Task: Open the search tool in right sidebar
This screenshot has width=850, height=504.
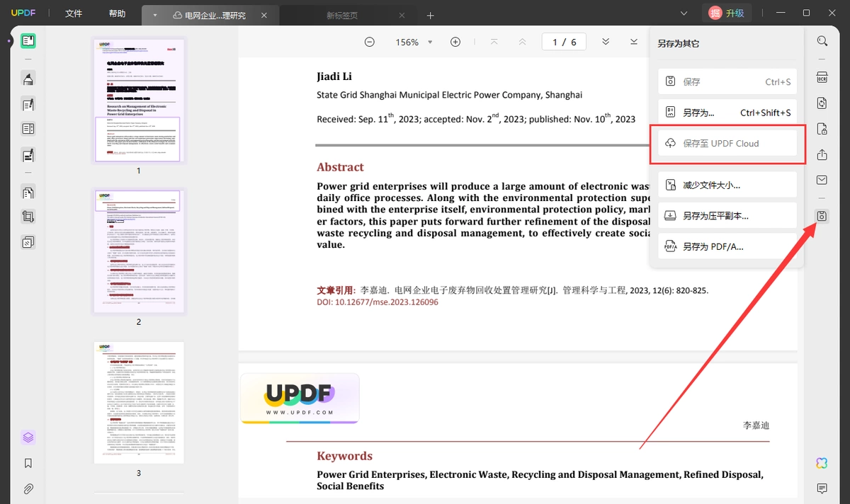Action: click(822, 41)
